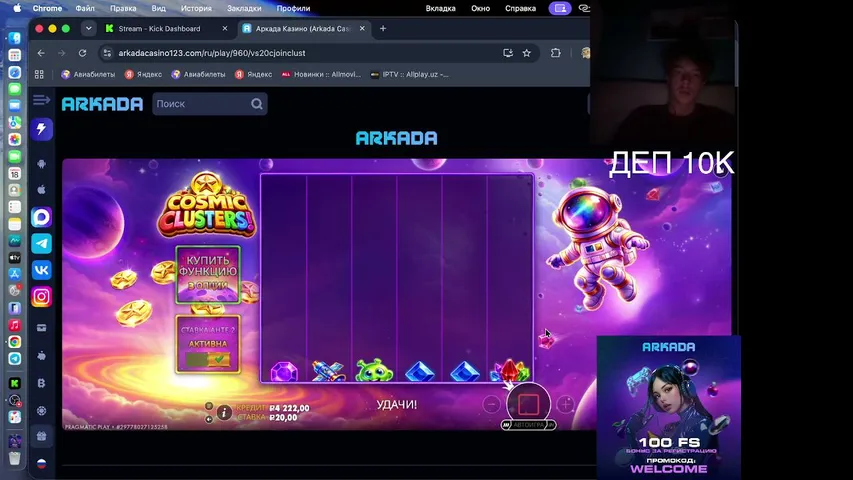The image size is (853, 480).
Task: Open the Android app link in sidebar
Action: [41, 163]
